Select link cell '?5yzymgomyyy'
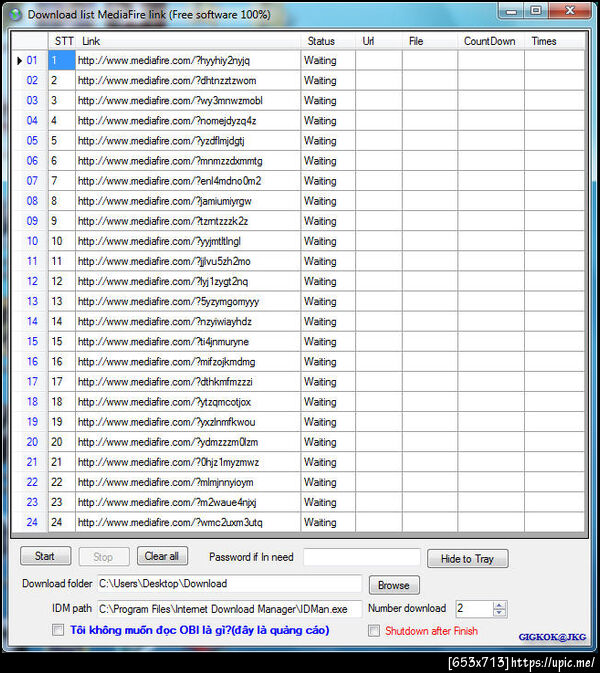Image resolution: width=600 pixels, height=673 pixels. click(188, 301)
